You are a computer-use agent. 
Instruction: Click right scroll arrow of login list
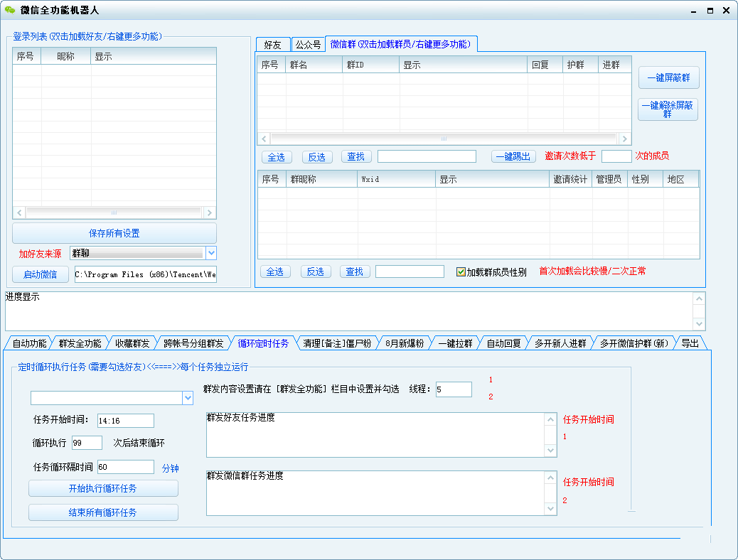[210, 212]
